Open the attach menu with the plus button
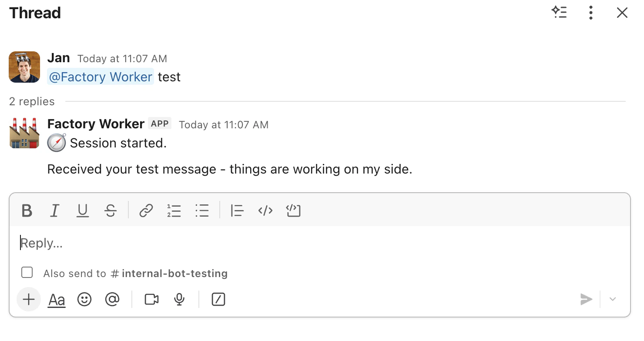 tap(28, 299)
